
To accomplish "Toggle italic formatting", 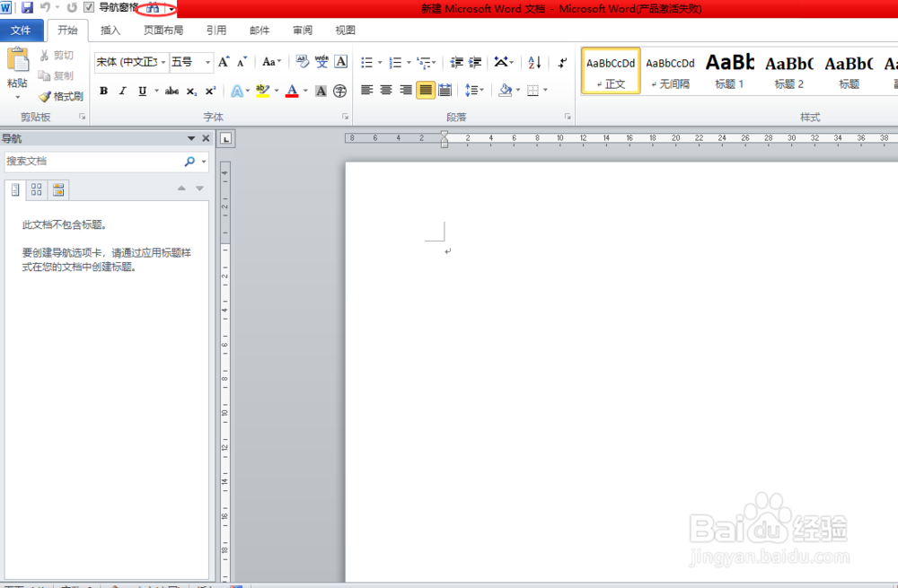I will point(122,91).
